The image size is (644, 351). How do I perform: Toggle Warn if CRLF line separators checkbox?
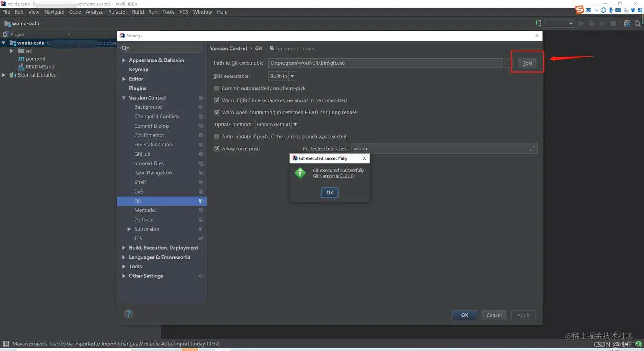click(217, 100)
